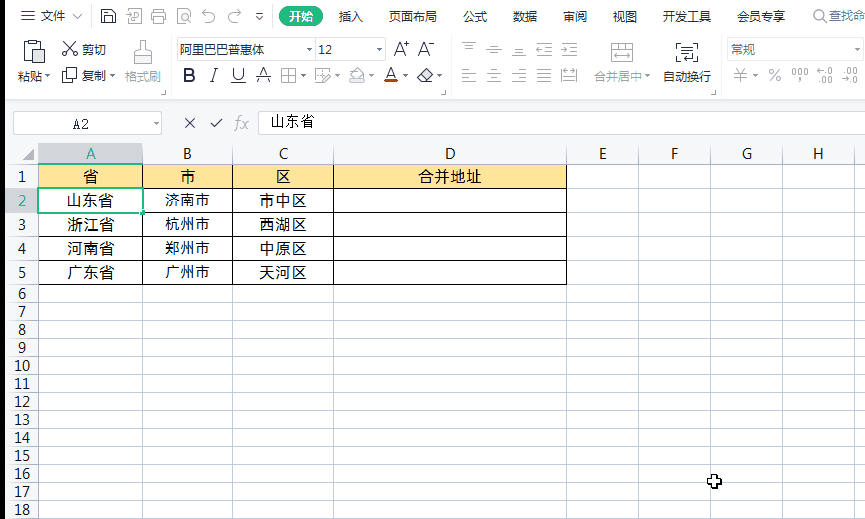Click the cancel X in formula bar
Screen dimensions: 865x519
[190, 123]
